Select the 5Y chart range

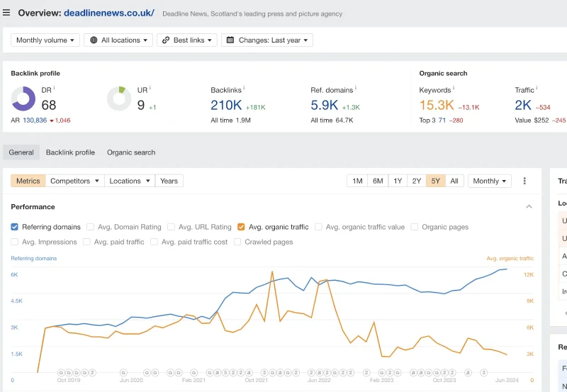(436, 181)
